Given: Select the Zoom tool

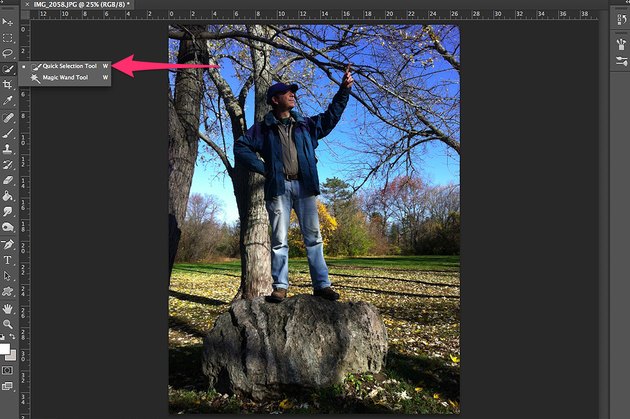Looking at the screenshot, I should 7,324.
